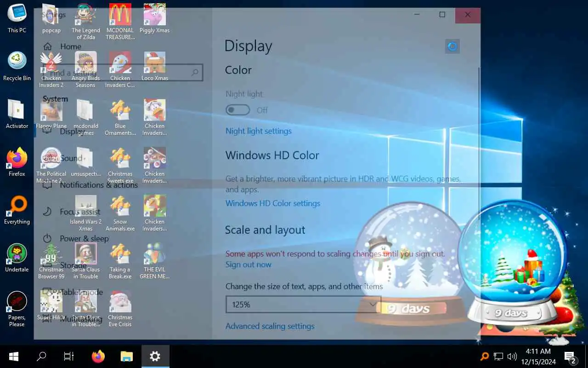Toggle the Night light switch
588x368 pixels.
pyautogui.click(x=238, y=110)
